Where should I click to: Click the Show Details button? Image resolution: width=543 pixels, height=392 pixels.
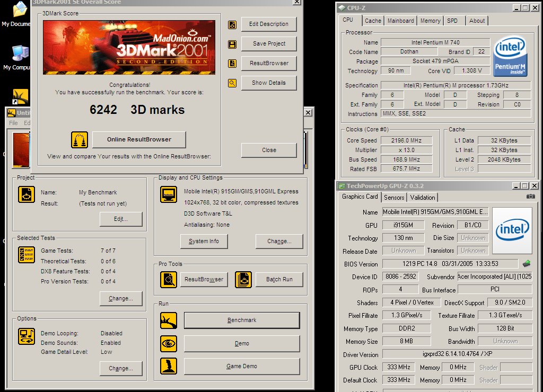[x=269, y=83]
